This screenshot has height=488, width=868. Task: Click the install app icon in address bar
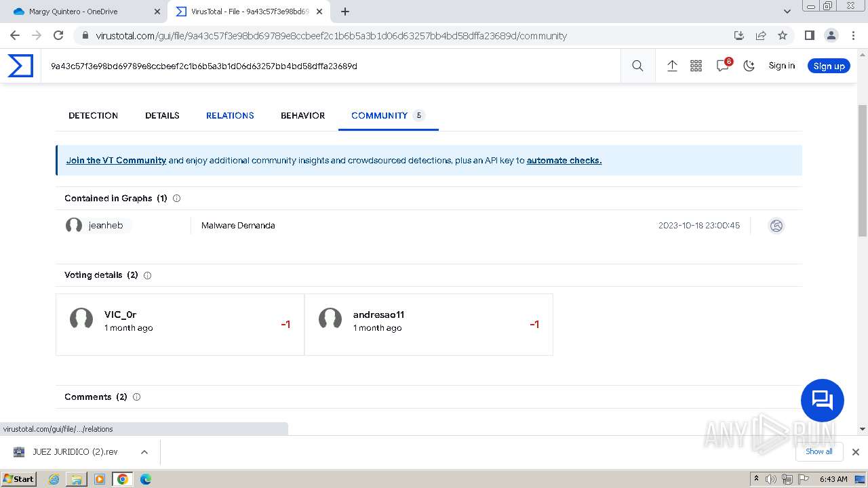[x=739, y=35]
